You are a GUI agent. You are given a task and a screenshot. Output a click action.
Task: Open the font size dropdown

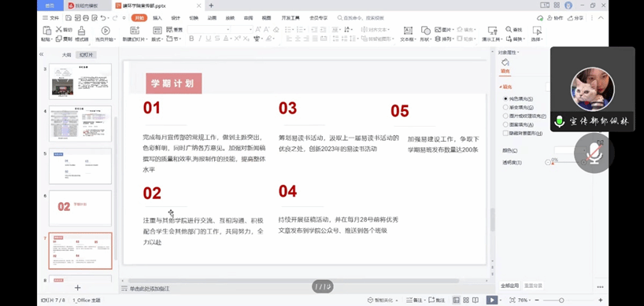point(250,30)
